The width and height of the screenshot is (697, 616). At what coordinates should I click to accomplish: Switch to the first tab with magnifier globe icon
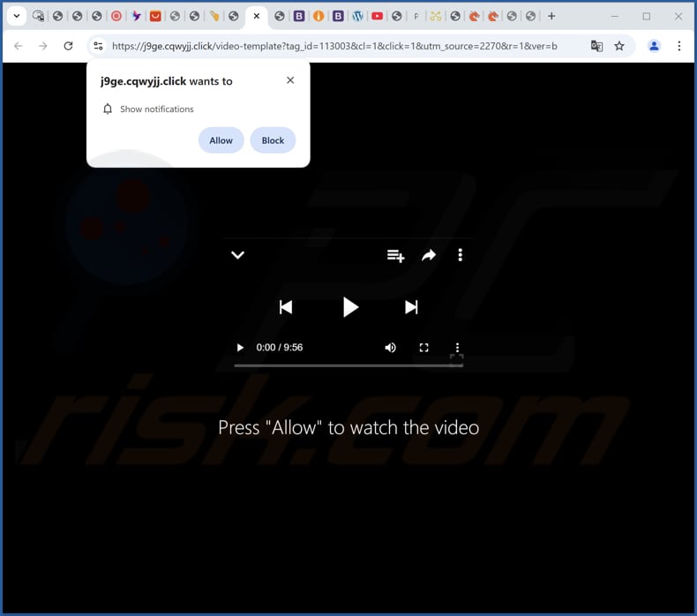[38, 16]
